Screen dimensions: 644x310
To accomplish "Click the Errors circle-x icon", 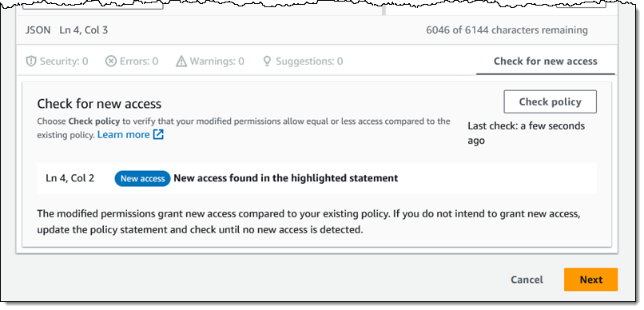I will point(111,62).
